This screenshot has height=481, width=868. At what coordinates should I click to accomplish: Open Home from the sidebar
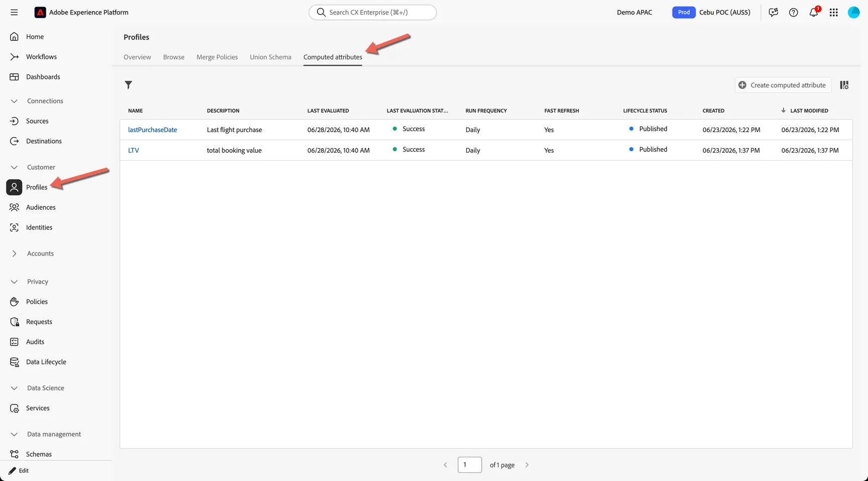35,37
